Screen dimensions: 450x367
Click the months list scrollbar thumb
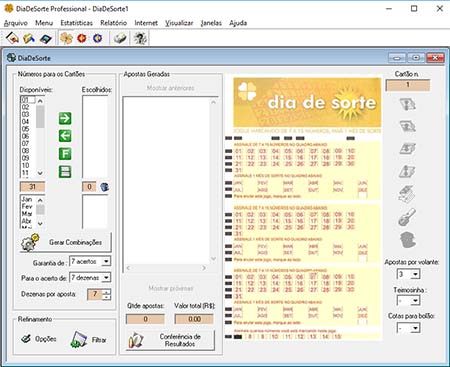[x=40, y=209]
